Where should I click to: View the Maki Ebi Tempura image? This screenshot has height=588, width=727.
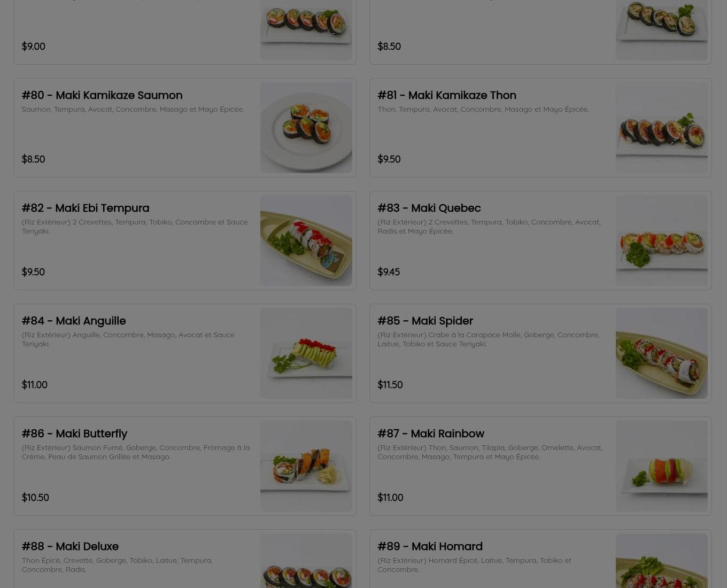306,241
